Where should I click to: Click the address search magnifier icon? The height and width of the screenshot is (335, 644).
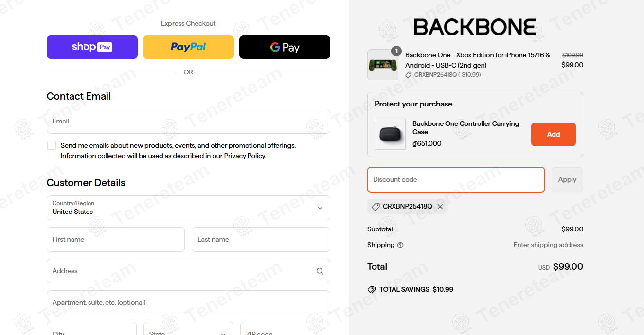pyautogui.click(x=320, y=271)
